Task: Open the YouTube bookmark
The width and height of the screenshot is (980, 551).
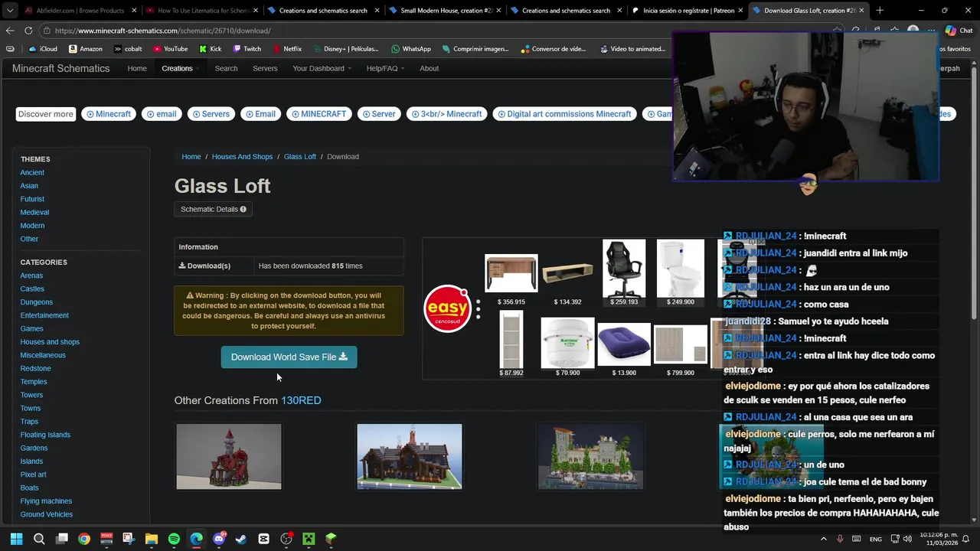Action: 170,49
